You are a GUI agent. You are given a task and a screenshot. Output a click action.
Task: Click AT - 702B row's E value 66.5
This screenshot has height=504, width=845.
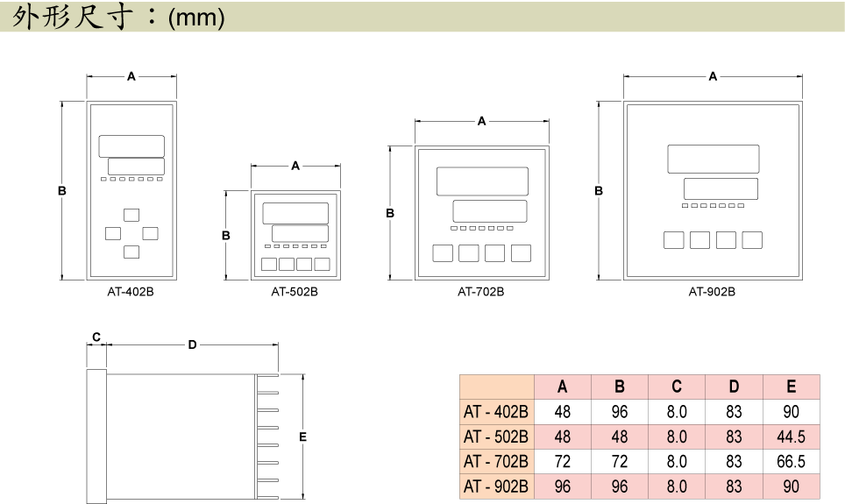point(792,461)
